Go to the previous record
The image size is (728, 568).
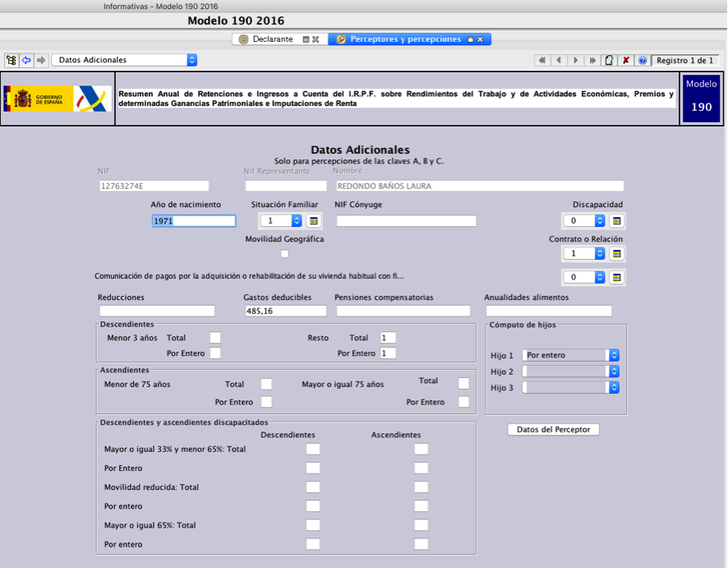559,60
